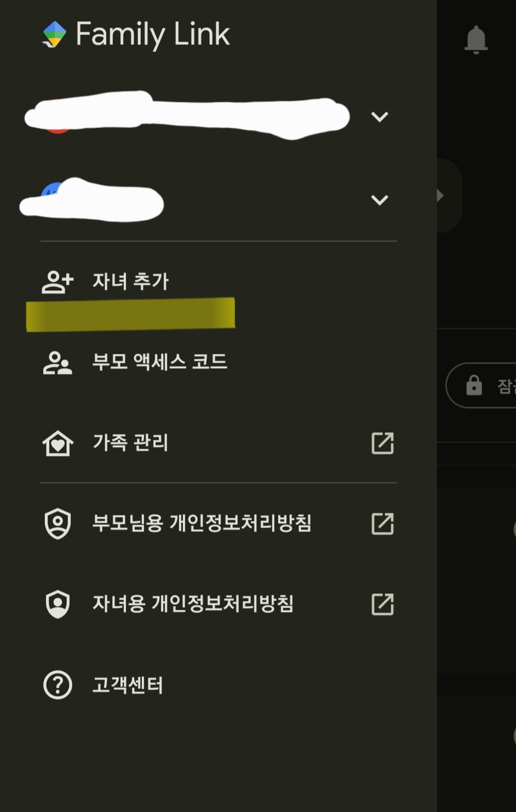The height and width of the screenshot is (812, 516).
Task: Click the question mark help center icon
Action: point(58,685)
